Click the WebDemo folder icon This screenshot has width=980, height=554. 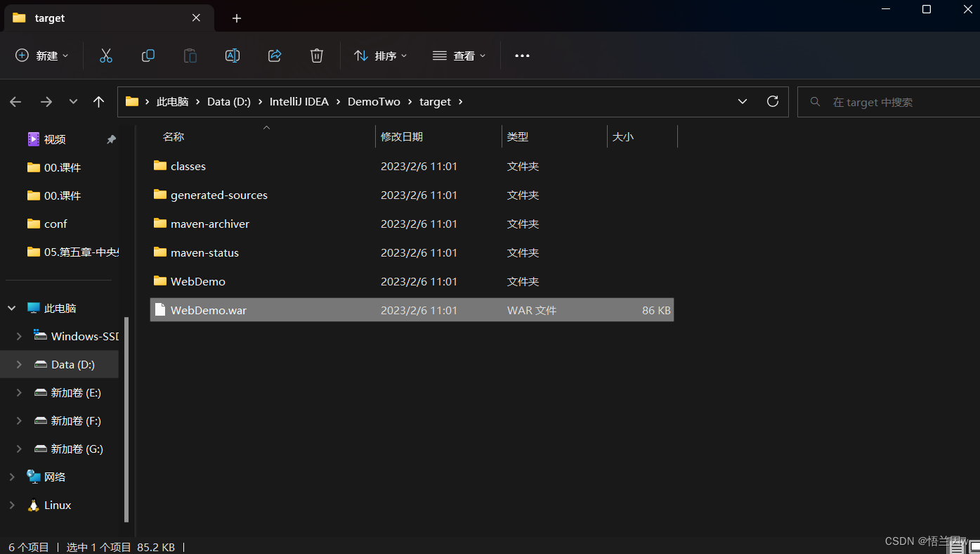click(x=159, y=281)
